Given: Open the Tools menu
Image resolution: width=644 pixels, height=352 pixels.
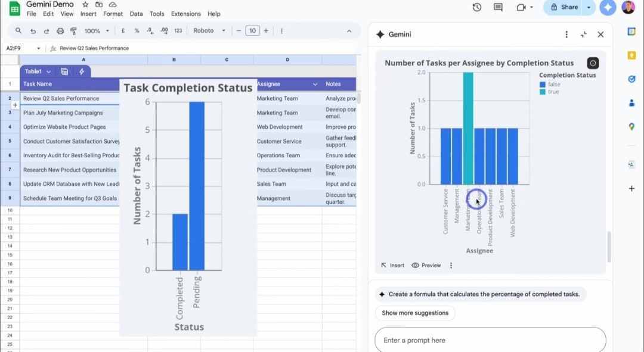Looking at the screenshot, I should [x=157, y=14].
